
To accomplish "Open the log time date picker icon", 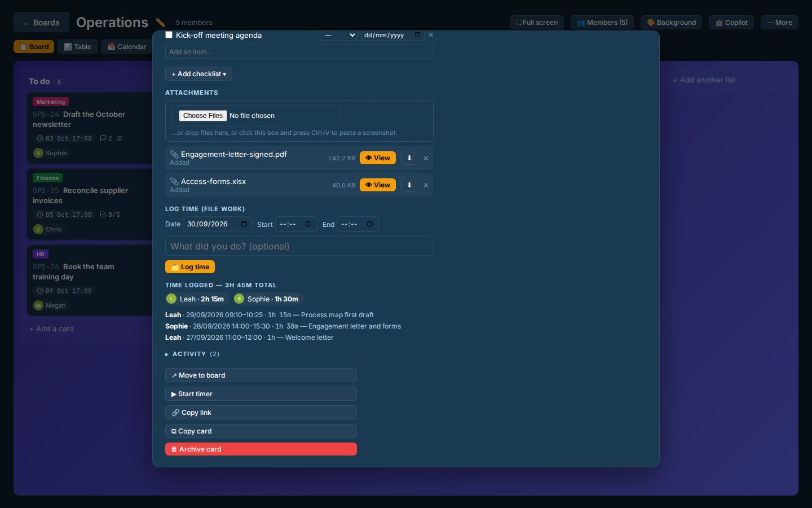I will (244, 224).
